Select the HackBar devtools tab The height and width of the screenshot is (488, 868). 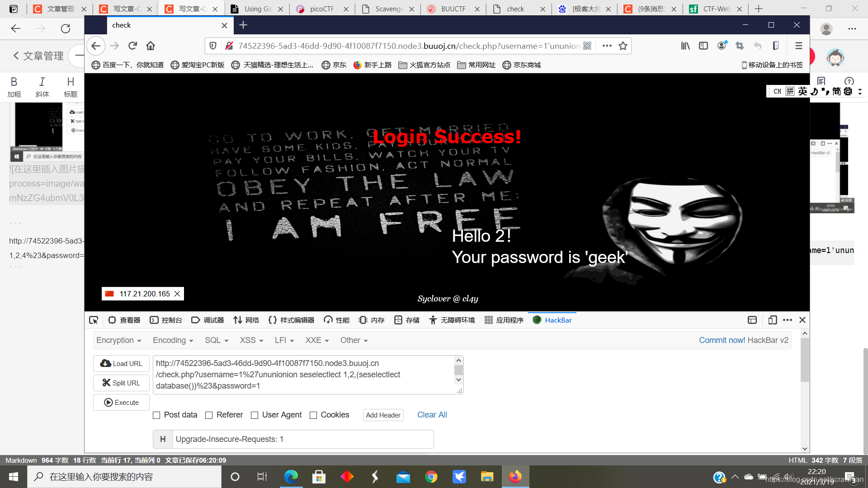(552, 320)
